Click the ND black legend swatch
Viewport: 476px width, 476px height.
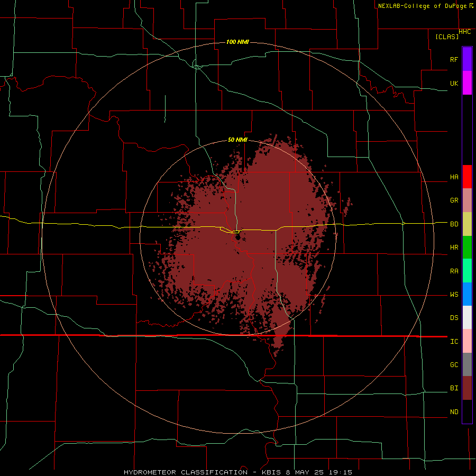pos(467,411)
